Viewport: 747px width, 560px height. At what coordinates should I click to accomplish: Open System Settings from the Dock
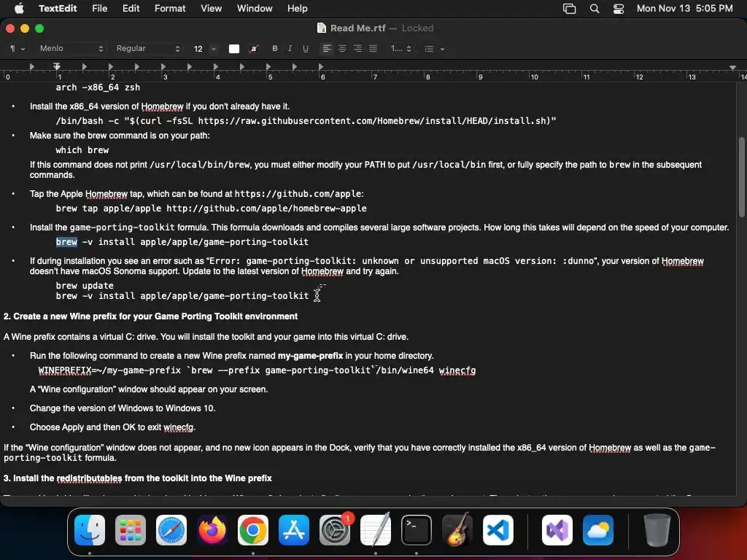[x=334, y=530]
